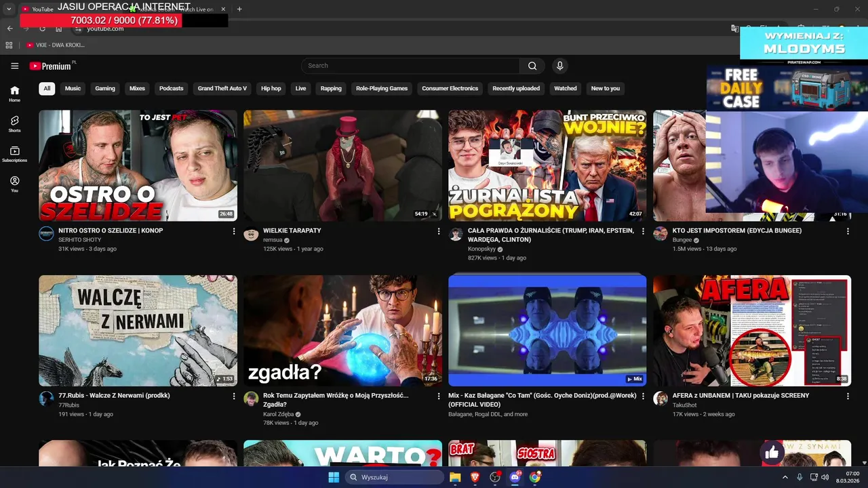Go back with browser back arrow
Screen dimensions: 868x488
9,28
